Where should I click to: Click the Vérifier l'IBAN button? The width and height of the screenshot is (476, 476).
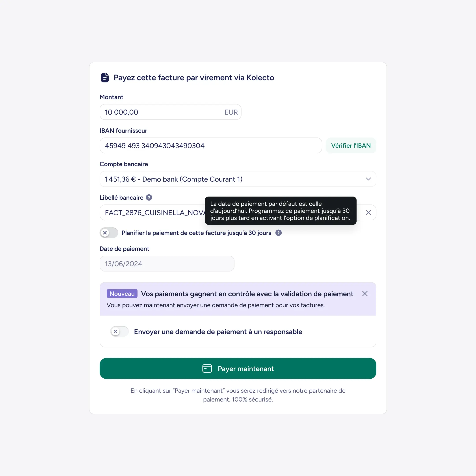(x=351, y=145)
